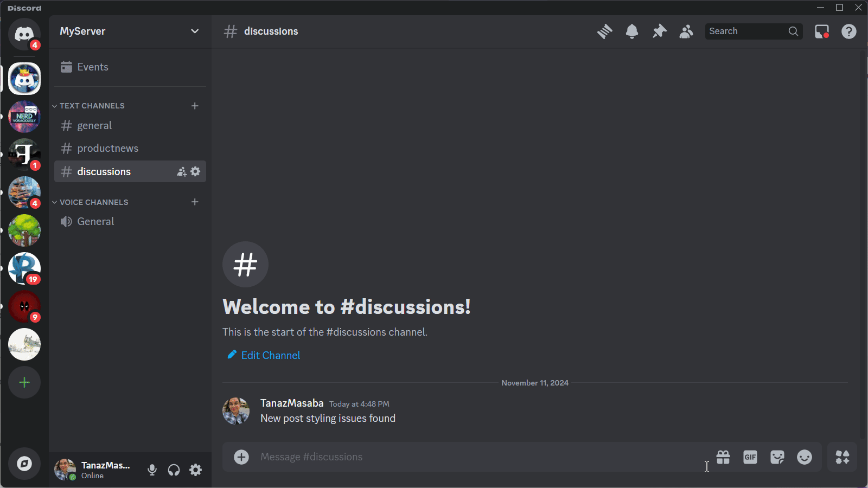Open the NERD Voraciously server
Screen dimensions: 868x488
tap(24, 117)
